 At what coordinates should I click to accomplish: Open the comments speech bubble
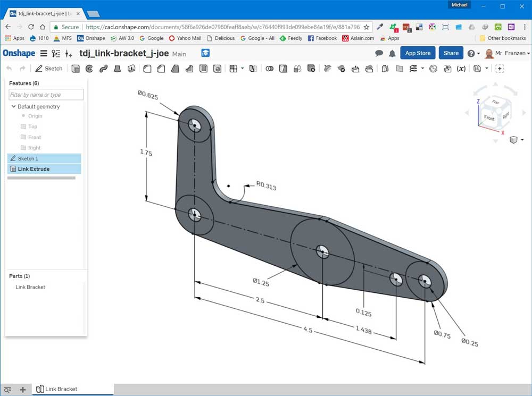[x=379, y=53]
